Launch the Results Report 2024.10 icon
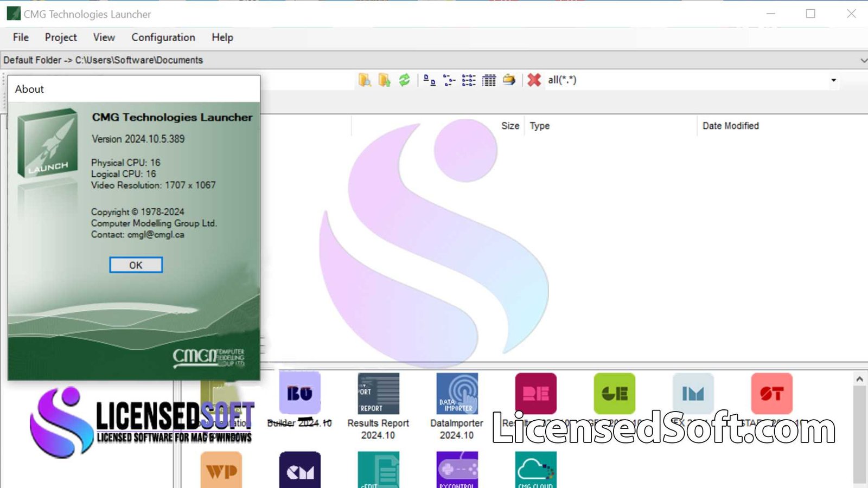The width and height of the screenshot is (868, 488). point(378,393)
